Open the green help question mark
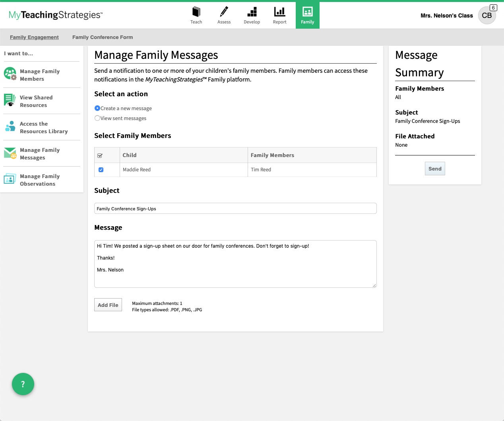The width and height of the screenshot is (504, 421). click(23, 384)
